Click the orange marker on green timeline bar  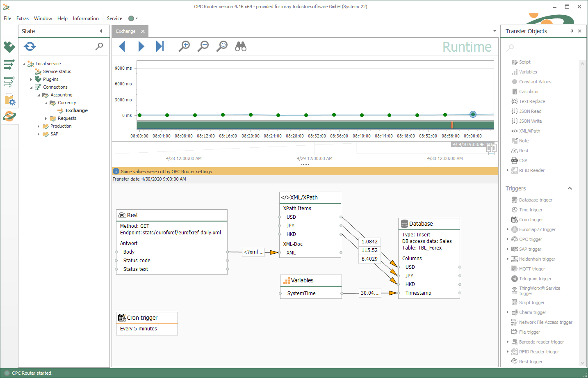pos(452,125)
